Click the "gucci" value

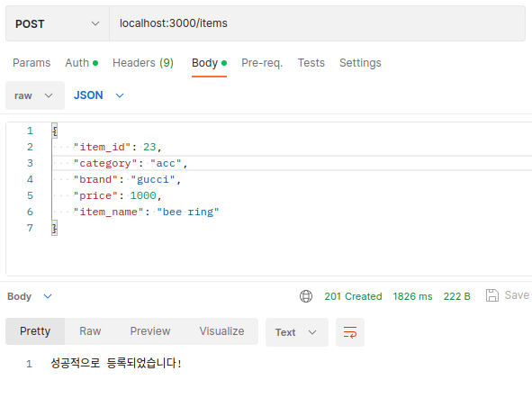pyautogui.click(x=153, y=179)
